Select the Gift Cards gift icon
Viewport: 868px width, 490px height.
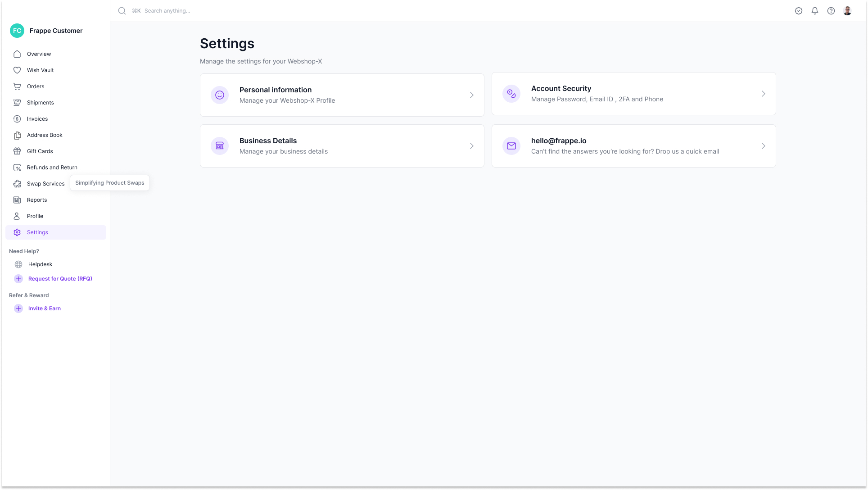point(17,151)
